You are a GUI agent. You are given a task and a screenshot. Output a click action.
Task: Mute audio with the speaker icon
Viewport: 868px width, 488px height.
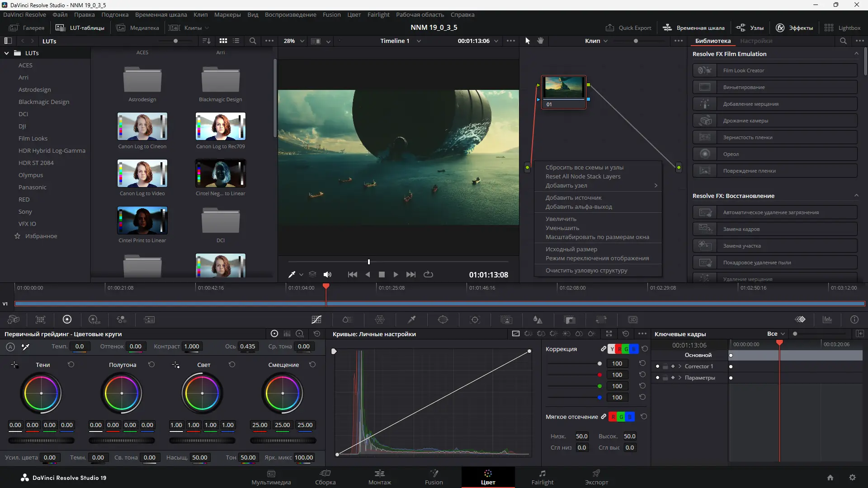click(x=327, y=275)
